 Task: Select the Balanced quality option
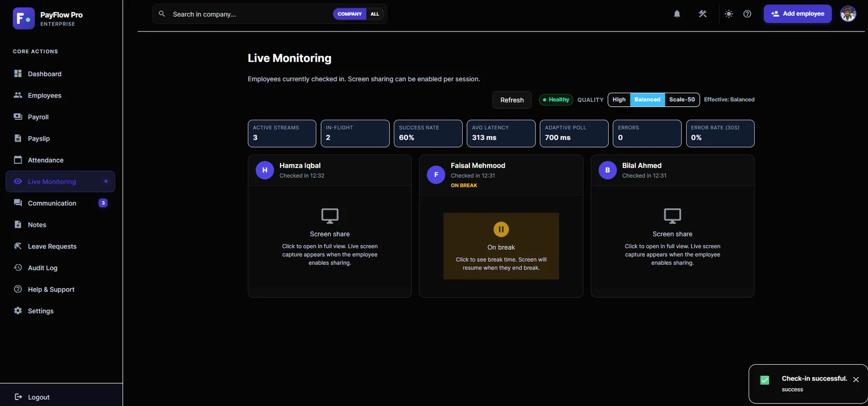pos(647,100)
